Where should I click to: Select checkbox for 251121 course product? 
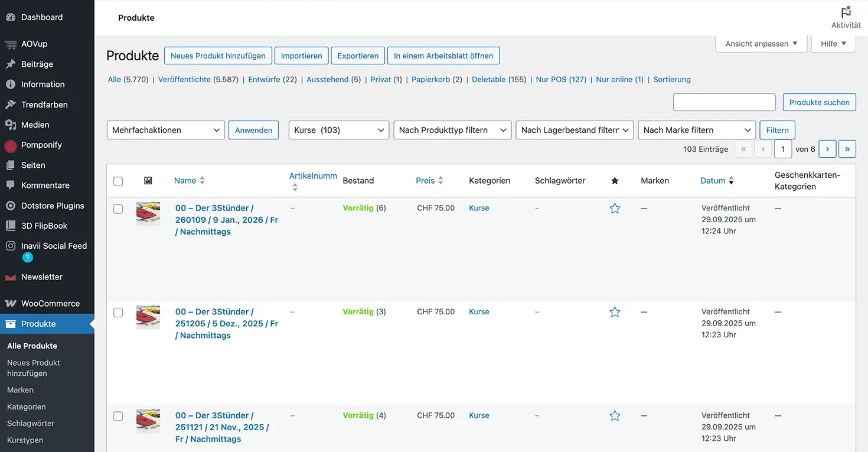click(118, 417)
